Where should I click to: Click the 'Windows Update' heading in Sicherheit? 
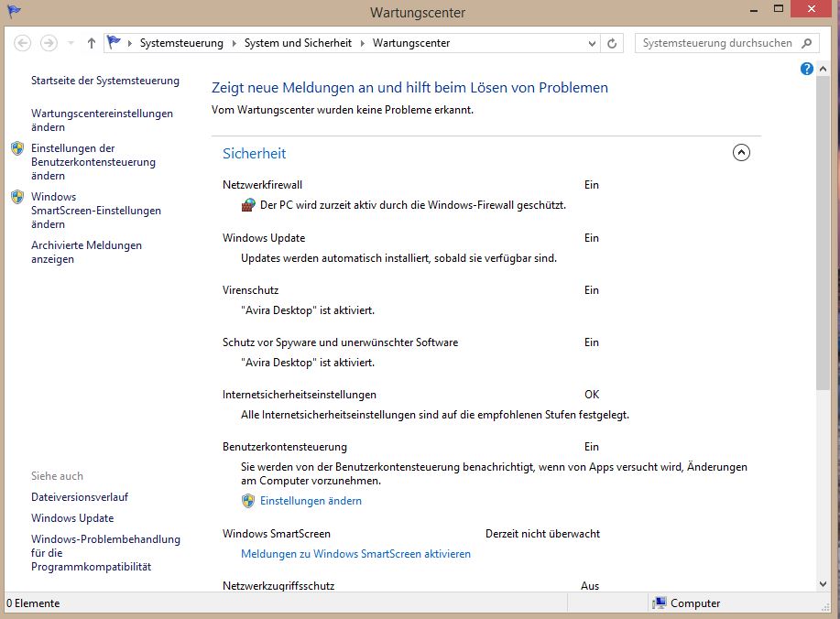pos(264,238)
